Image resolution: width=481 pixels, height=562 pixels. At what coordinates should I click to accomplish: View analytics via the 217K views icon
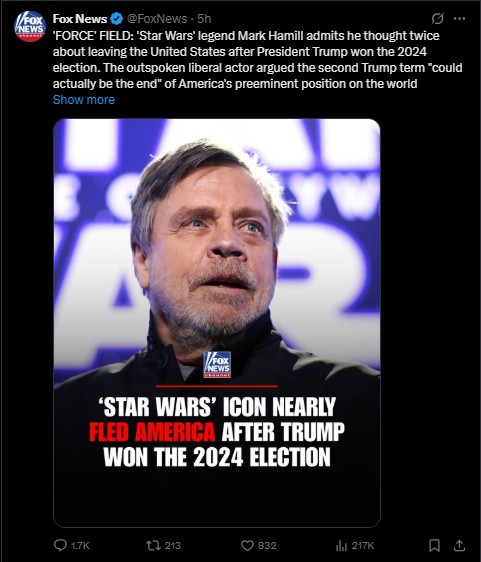click(342, 546)
